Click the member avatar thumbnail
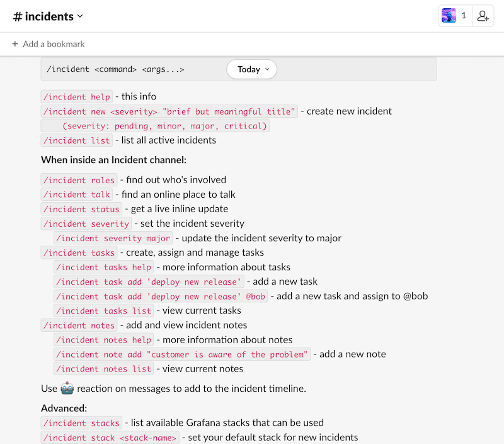 [x=449, y=15]
